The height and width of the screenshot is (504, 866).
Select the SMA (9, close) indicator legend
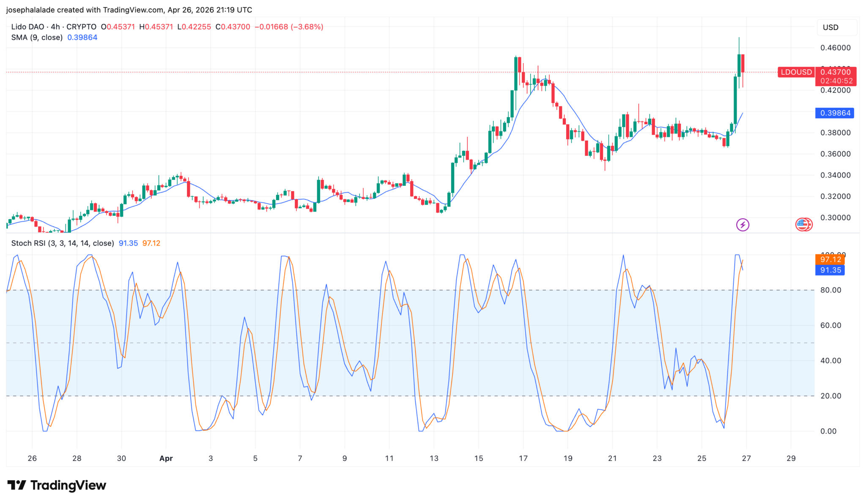[37, 38]
